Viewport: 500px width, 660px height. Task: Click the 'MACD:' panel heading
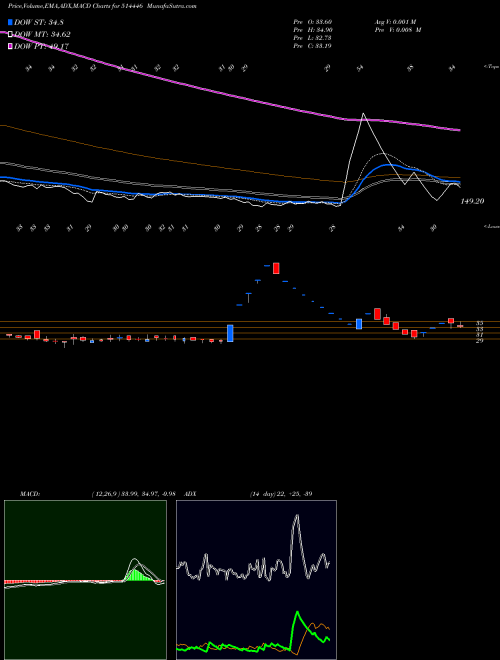coord(30,494)
